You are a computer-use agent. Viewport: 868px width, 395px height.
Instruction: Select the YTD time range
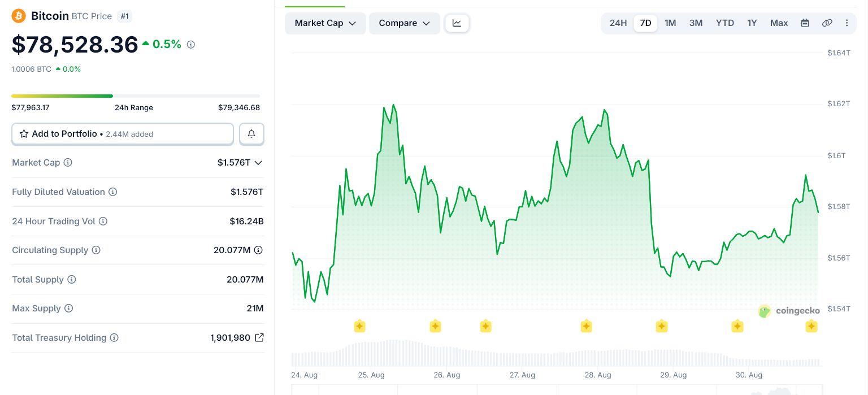point(725,23)
